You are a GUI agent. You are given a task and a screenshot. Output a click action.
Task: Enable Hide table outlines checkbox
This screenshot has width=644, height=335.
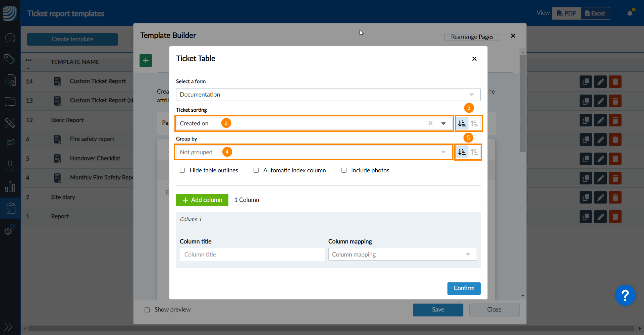182,170
